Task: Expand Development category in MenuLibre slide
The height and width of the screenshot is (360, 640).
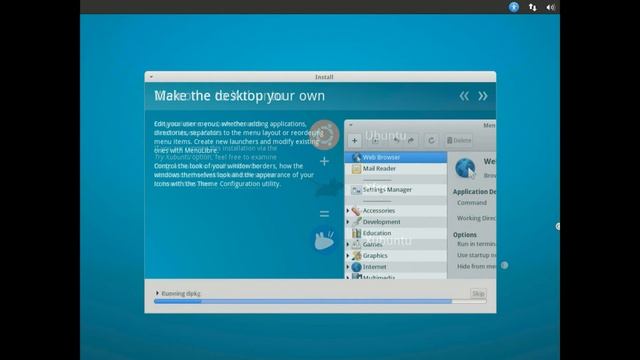Action: point(348,222)
